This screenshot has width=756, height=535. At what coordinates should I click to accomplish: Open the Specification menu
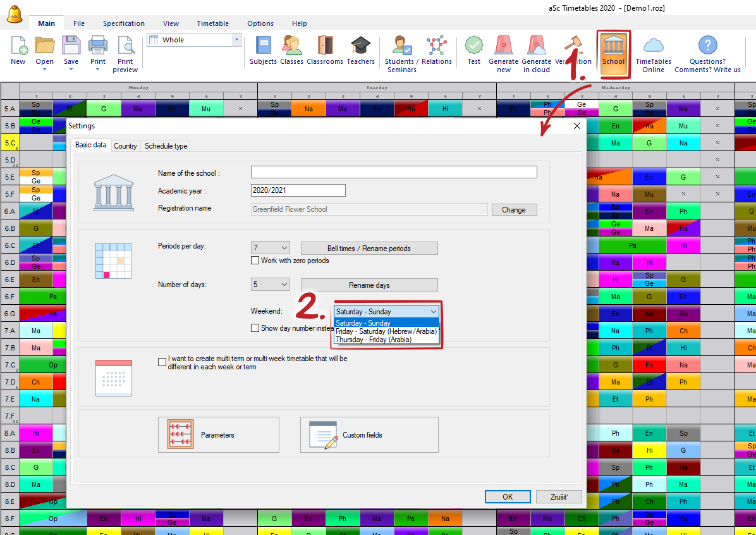click(123, 23)
